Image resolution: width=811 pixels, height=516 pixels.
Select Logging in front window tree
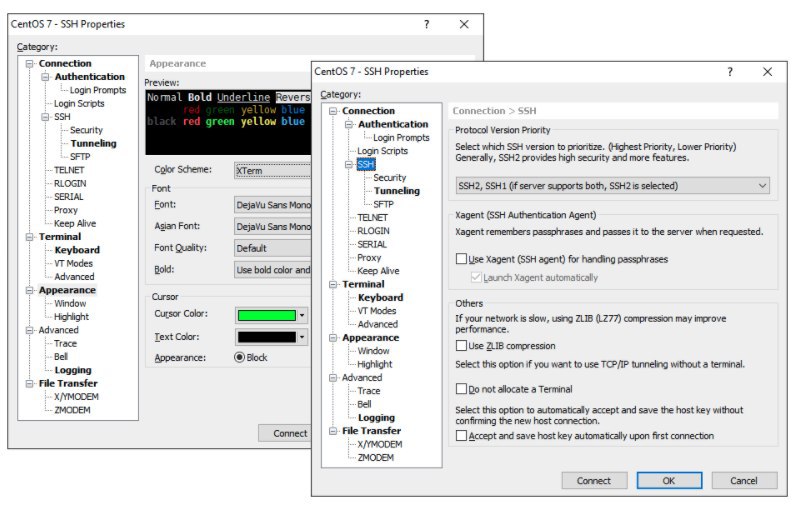pyautogui.click(x=376, y=418)
